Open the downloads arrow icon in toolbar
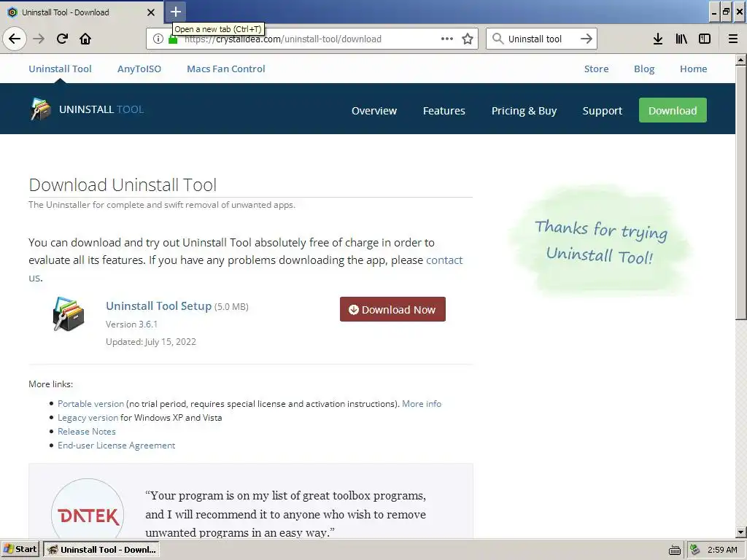747x560 pixels. coord(658,39)
